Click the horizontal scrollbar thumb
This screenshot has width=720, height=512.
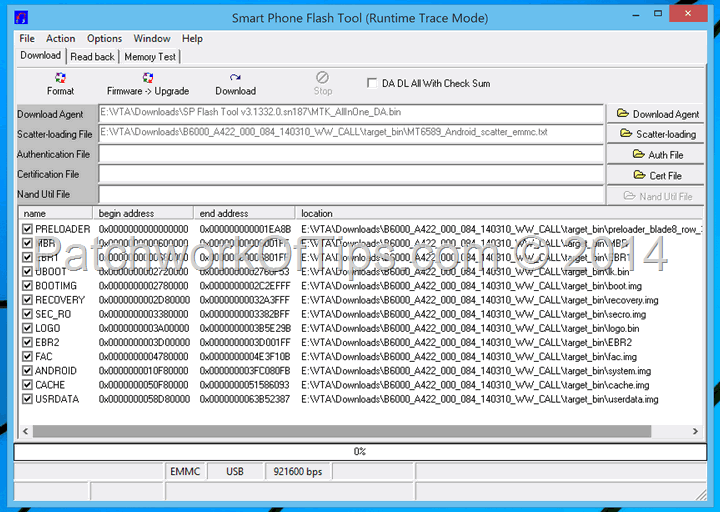point(342,431)
